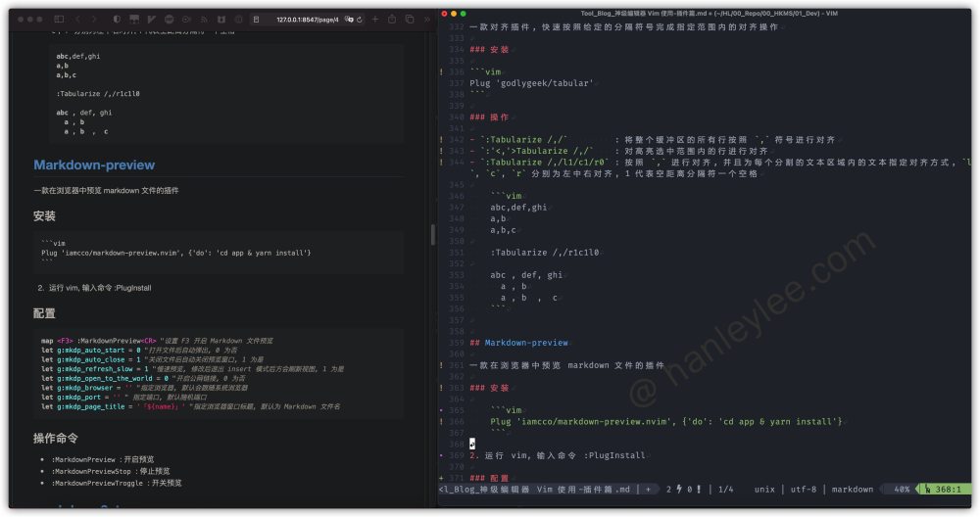Click the 操作命令 heading in the browser preview

click(x=56, y=439)
